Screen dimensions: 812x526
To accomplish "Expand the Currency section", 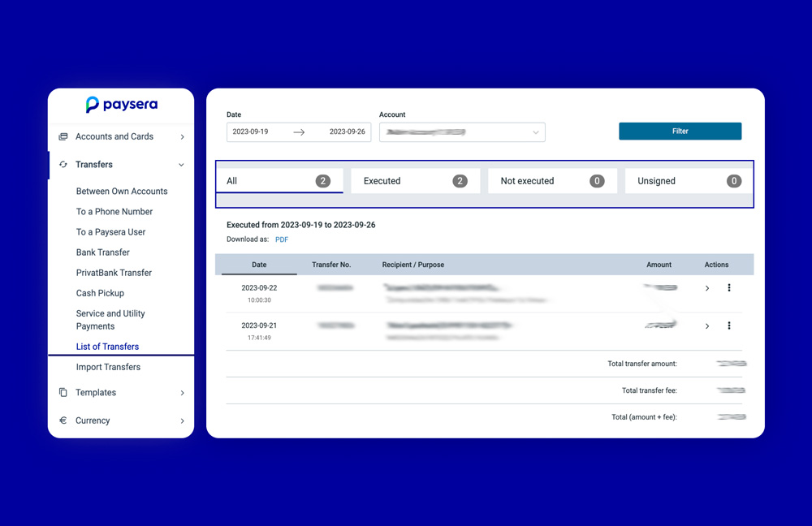I will pyautogui.click(x=182, y=420).
